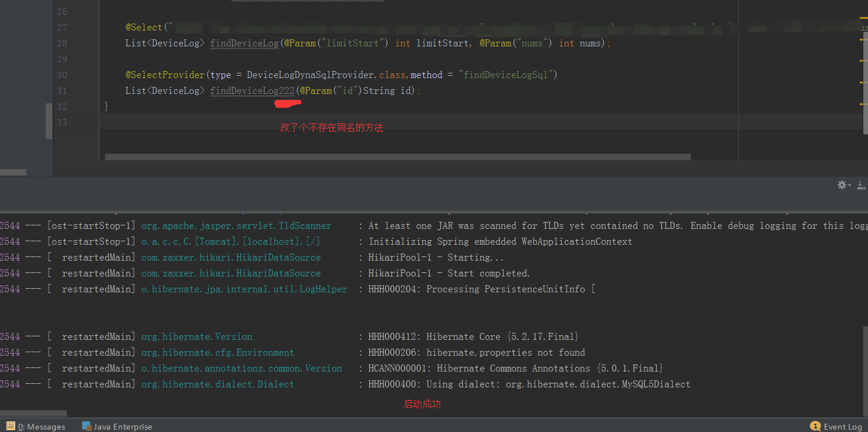This screenshot has width=868, height=432.
Task: Expand the gear icon dropdown arrow
Action: [849, 184]
